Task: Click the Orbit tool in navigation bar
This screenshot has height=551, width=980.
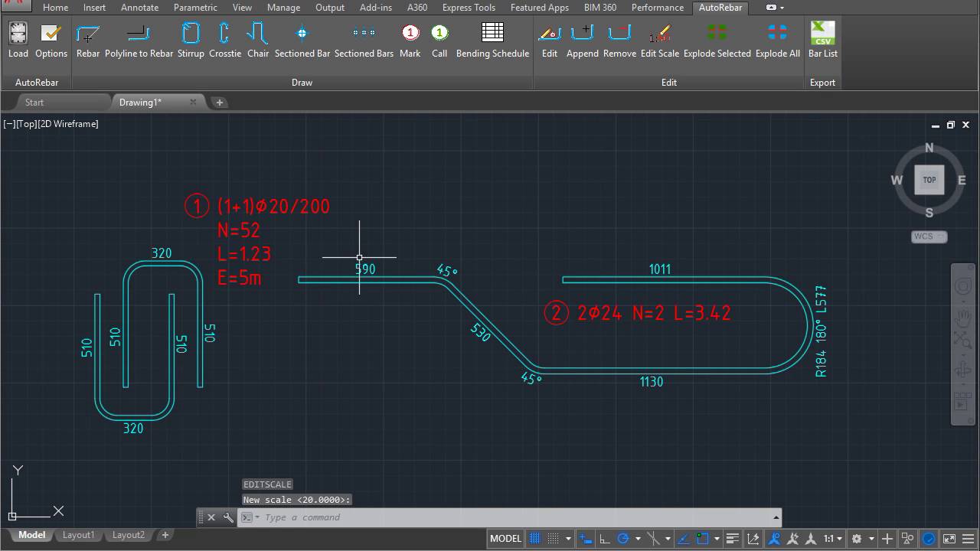Action: [963, 371]
